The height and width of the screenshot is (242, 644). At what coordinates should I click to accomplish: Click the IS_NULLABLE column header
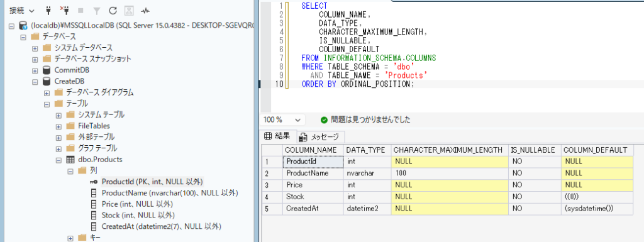coord(535,150)
